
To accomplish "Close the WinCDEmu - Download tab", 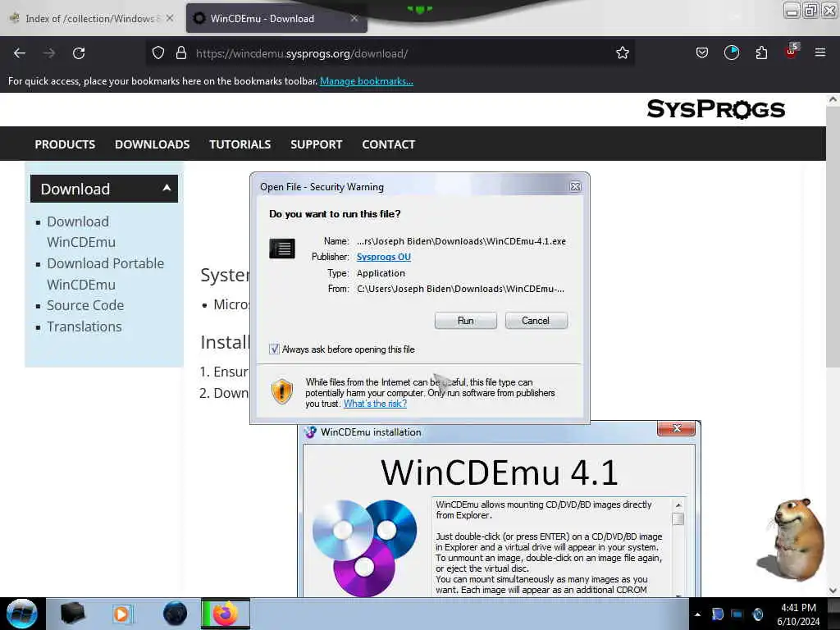I will 354,18.
